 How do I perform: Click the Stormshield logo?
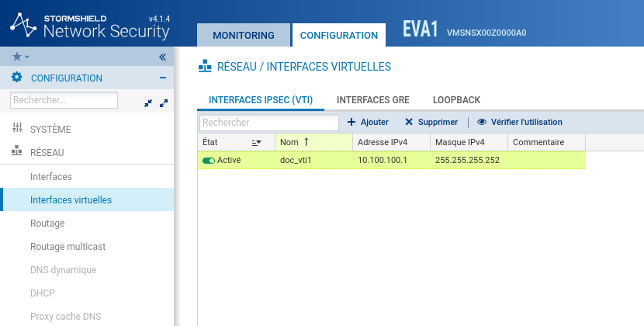click(26, 25)
